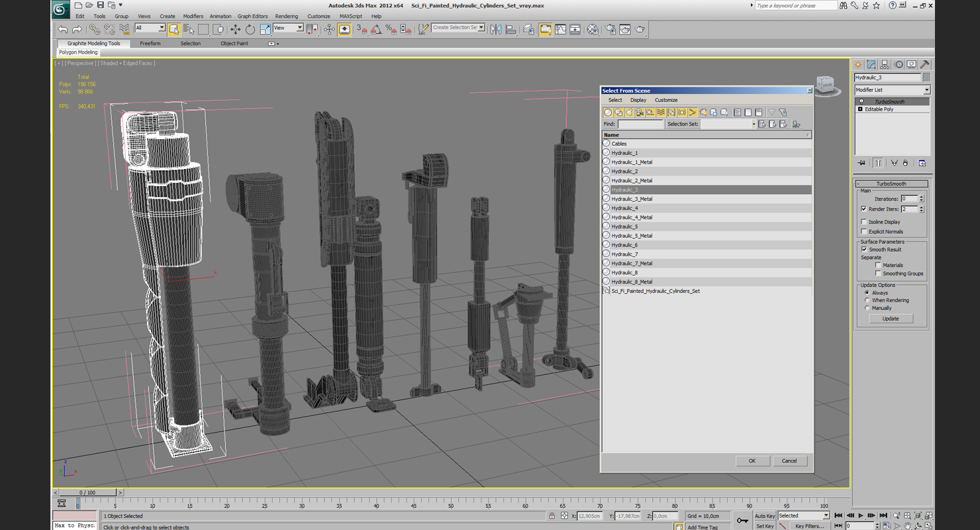Open the Create panel star icon
Image resolution: width=980 pixels, height=530 pixels.
tap(858, 64)
